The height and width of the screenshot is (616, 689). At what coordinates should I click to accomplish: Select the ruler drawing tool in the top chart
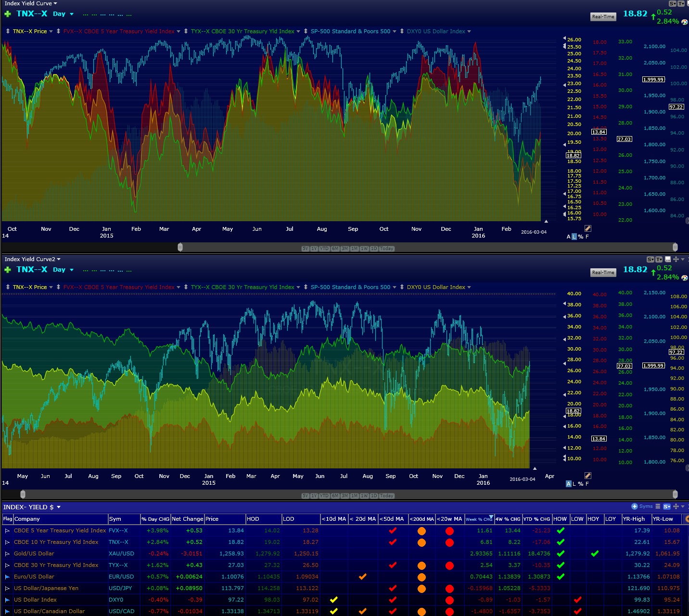pos(587,228)
